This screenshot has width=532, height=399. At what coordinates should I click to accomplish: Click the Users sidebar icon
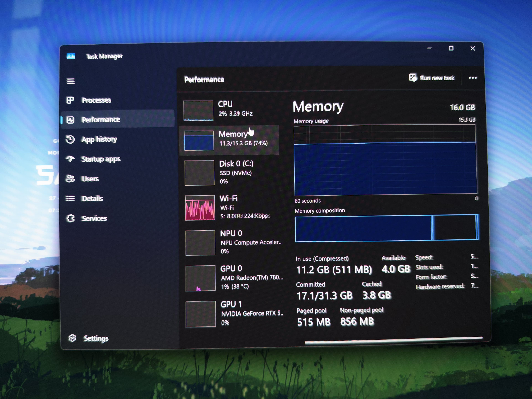pyautogui.click(x=70, y=179)
